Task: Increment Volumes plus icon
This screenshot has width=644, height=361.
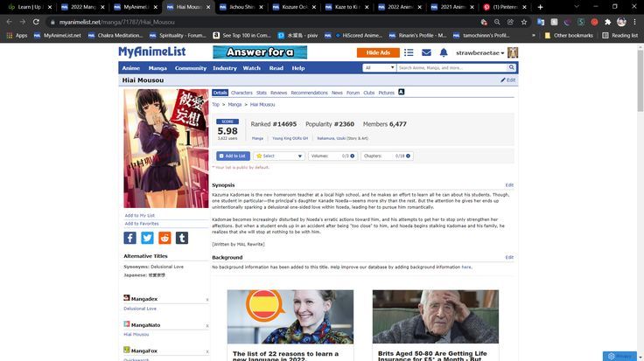Action: (x=353, y=156)
